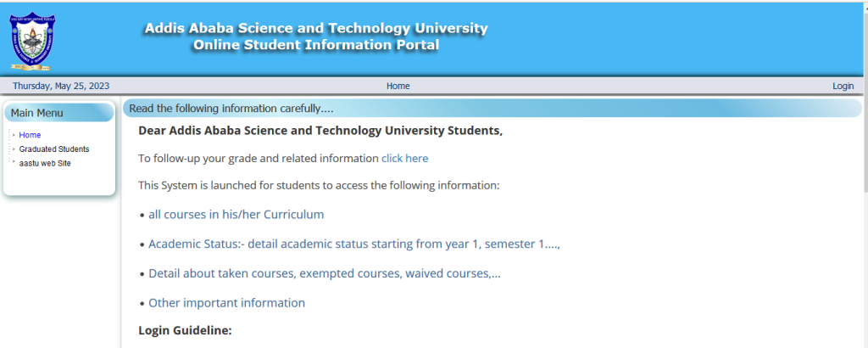The width and height of the screenshot is (868, 348).
Task: Open "Other important information" link
Action: pos(226,303)
